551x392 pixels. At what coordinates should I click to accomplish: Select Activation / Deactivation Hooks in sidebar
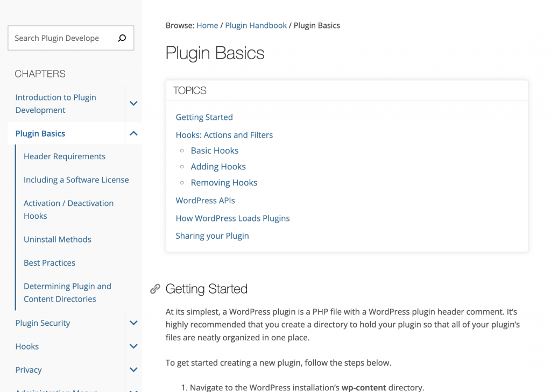coord(68,210)
